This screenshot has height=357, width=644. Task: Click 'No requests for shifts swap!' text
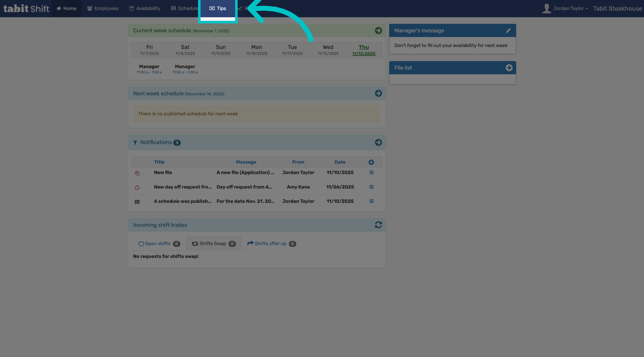[x=166, y=256]
